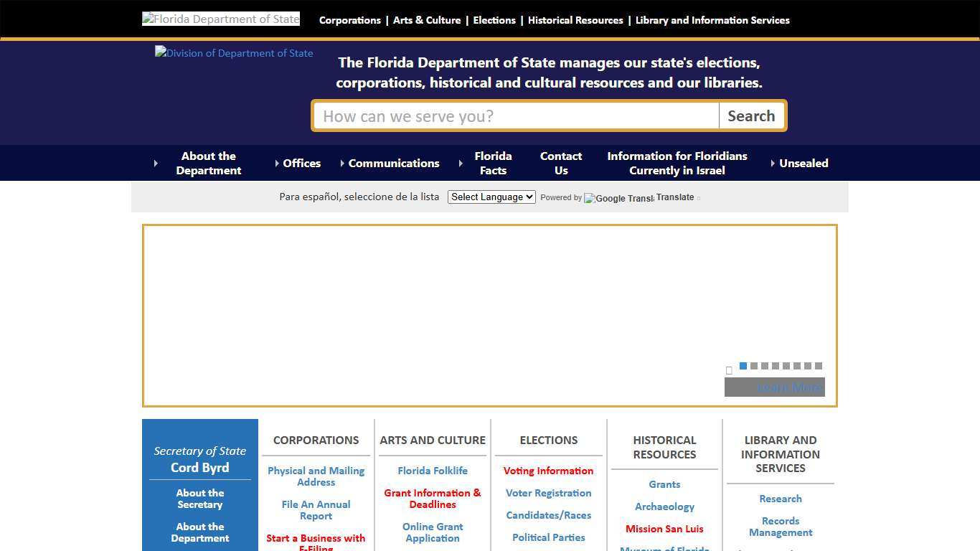Click the How can we serve you search field
The image size is (980, 551).
click(515, 116)
